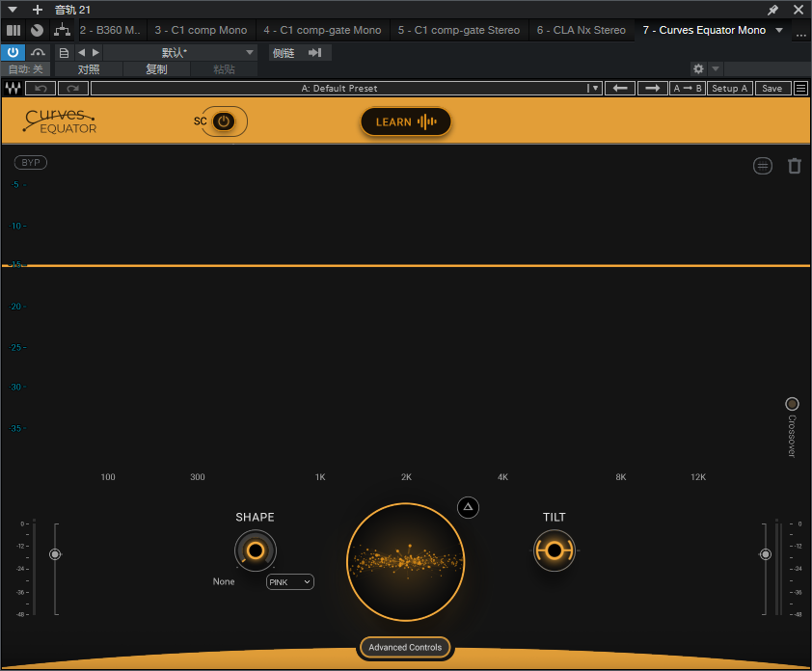Open the track menu triangle beside 音轨 21

(x=13, y=10)
